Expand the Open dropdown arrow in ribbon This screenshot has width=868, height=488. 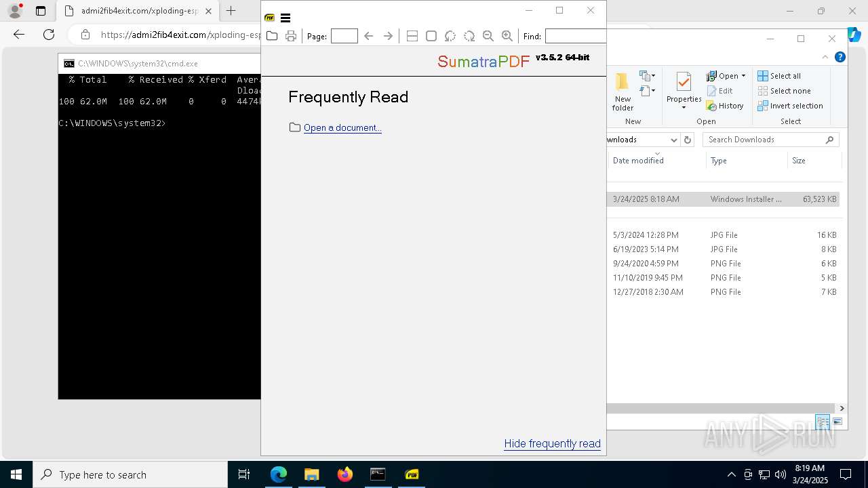pos(743,76)
